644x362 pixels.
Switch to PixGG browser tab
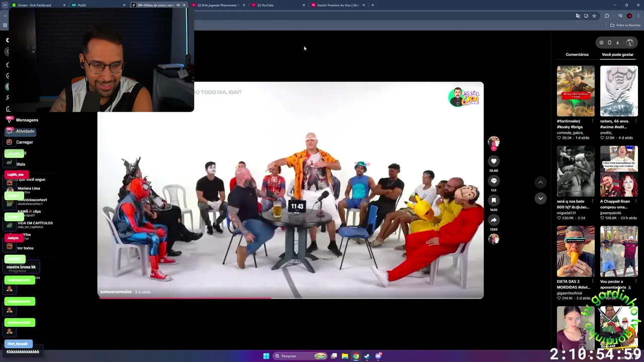[98, 5]
